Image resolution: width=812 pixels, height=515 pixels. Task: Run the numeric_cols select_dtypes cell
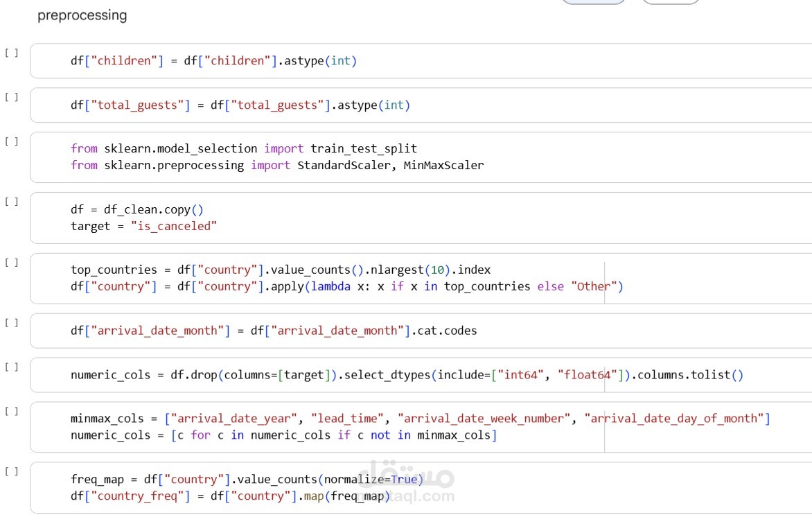(x=11, y=367)
